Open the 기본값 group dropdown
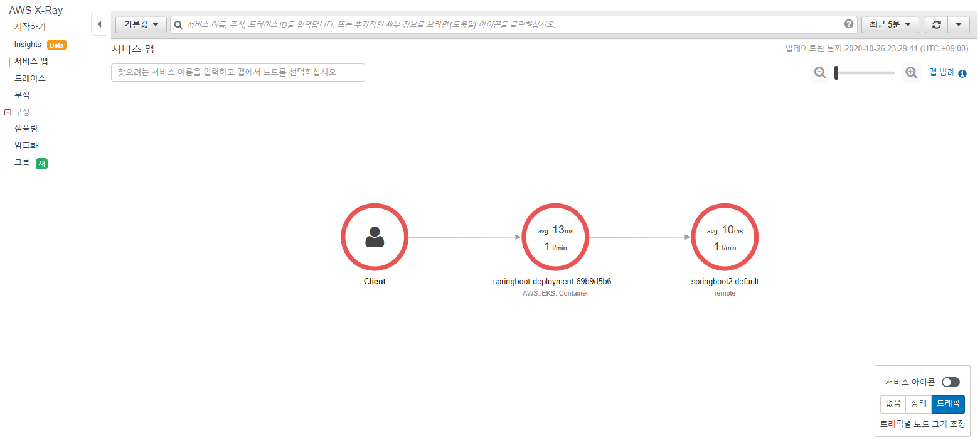Viewport: 980px width, 443px height. tap(141, 24)
